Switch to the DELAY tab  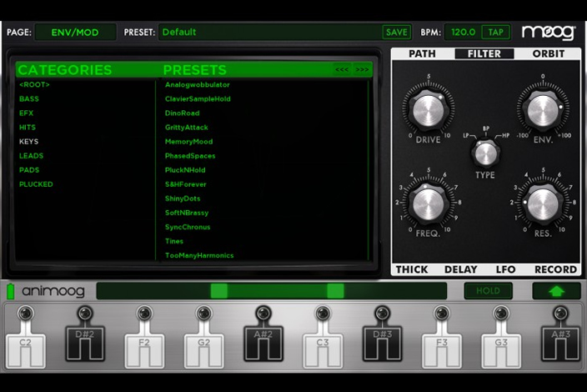tap(461, 269)
